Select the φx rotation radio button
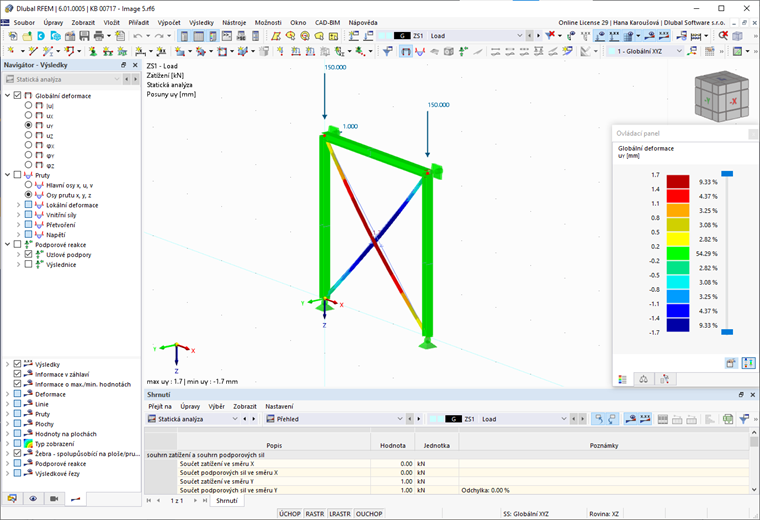Image resolution: width=760 pixels, height=520 pixels. (28, 145)
